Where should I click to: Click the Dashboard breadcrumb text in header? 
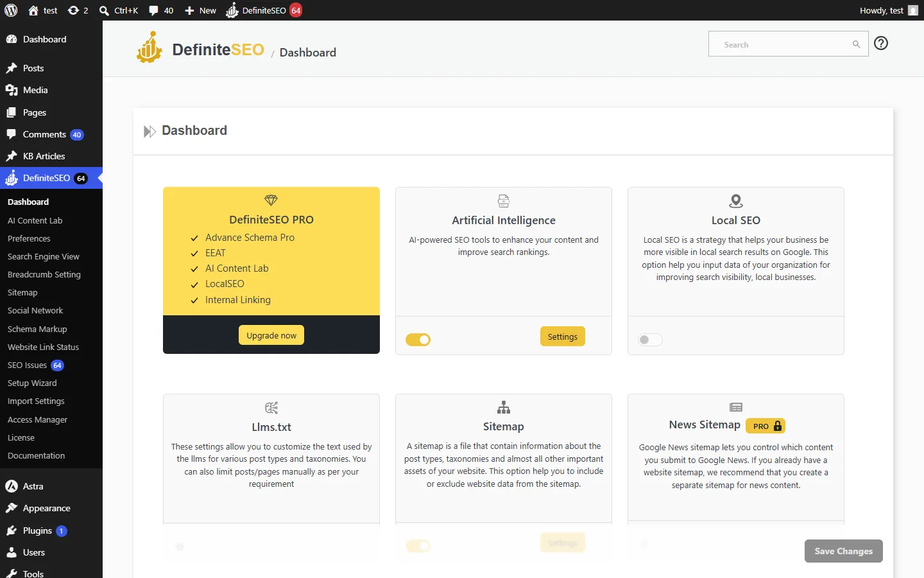click(x=307, y=53)
